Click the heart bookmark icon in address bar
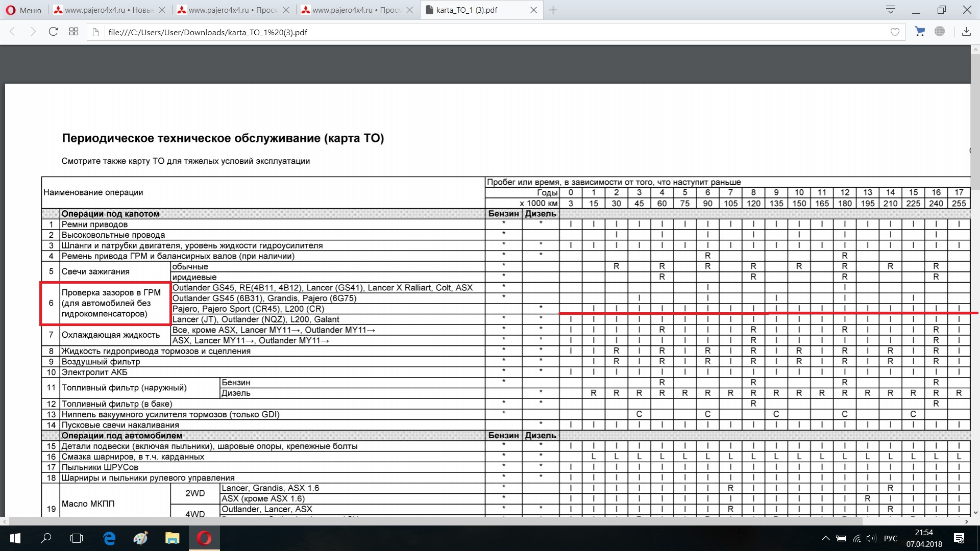 [895, 32]
